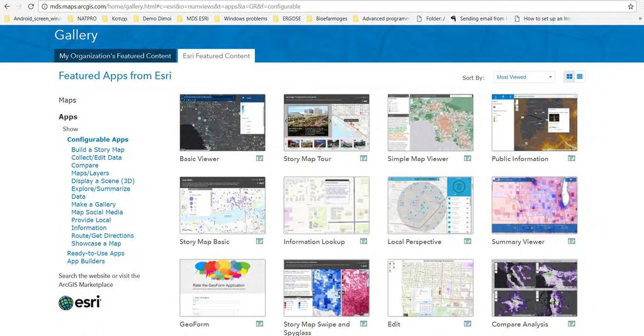This screenshot has width=644, height=336.
Task: Click the esri logo
Action: (80, 303)
